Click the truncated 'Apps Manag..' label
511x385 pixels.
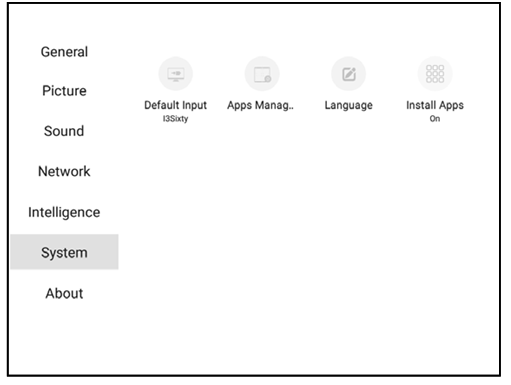coord(260,105)
